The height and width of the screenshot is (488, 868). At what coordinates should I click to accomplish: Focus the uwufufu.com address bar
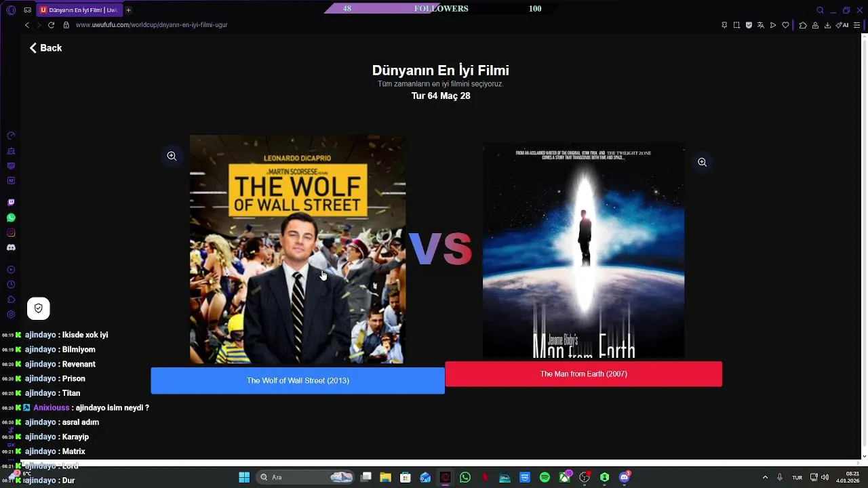[151, 25]
